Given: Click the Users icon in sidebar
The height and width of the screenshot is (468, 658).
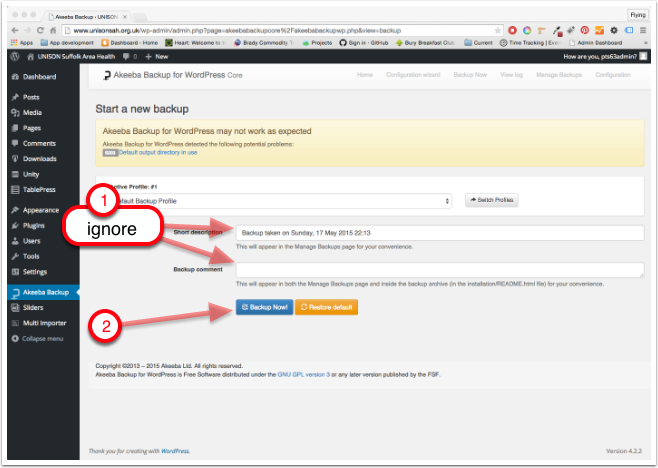Looking at the screenshot, I should coord(16,241).
